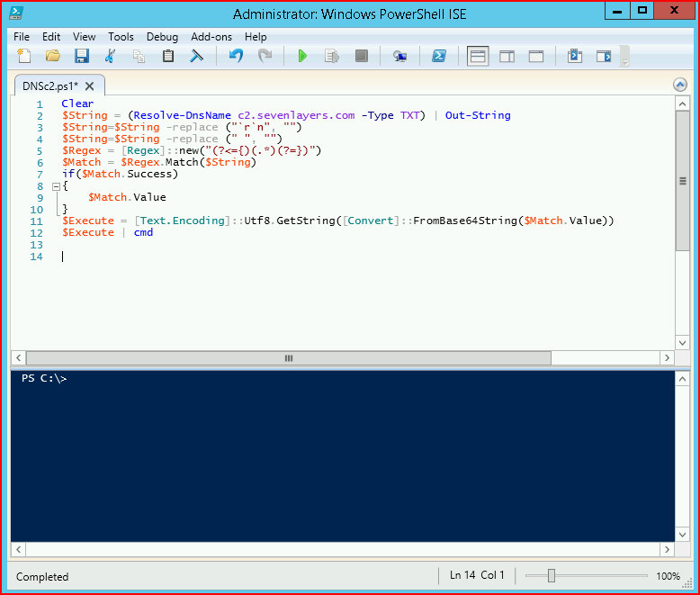Script pane horizontal scroll right arrow
Viewport: 700px width, 595px height.
coord(667,357)
